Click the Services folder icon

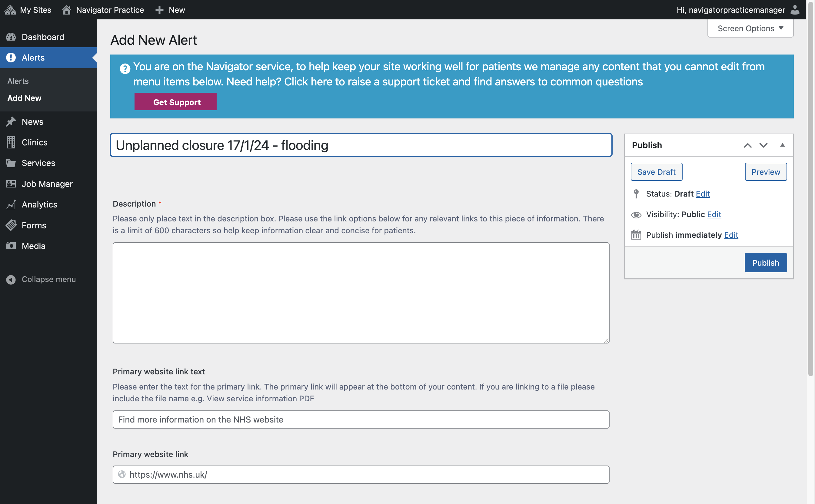pos(11,163)
